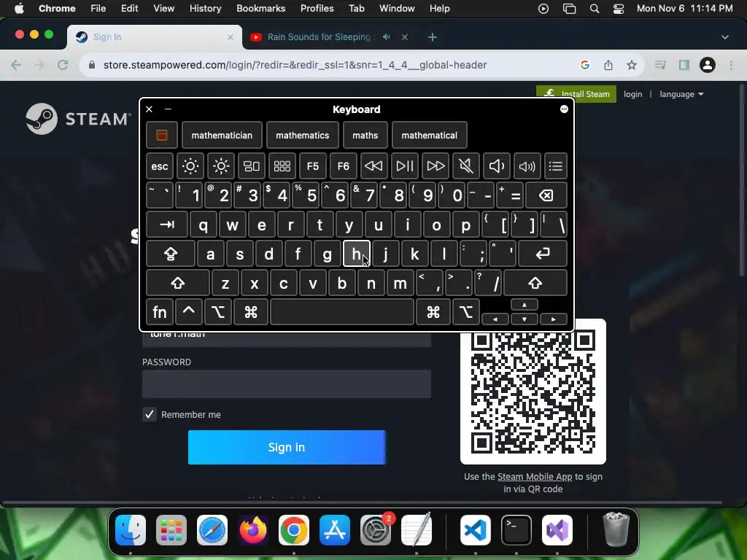
Task: Open Control Center in menu bar
Action: 619,9
